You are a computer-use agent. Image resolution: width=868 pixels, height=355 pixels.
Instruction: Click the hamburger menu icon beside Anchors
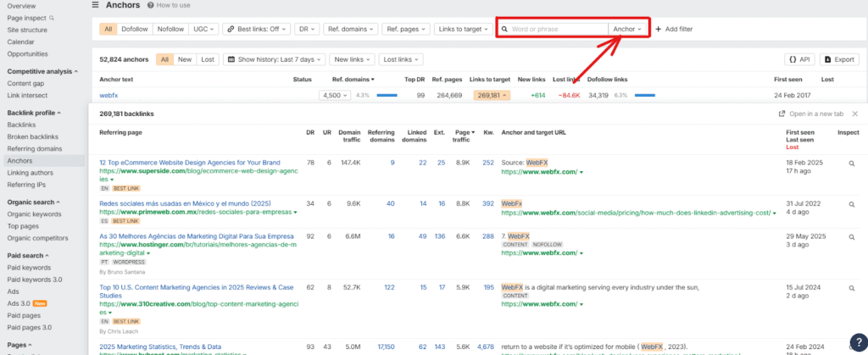[96, 5]
